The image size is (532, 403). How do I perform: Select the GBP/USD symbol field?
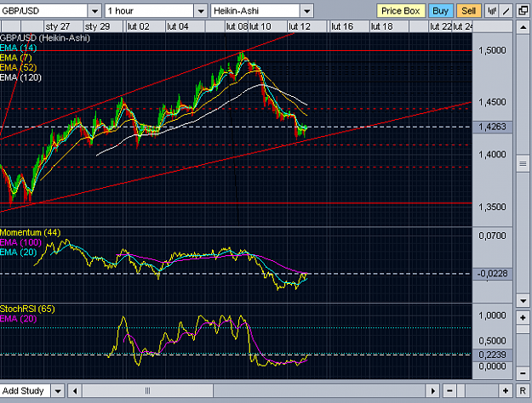point(43,11)
